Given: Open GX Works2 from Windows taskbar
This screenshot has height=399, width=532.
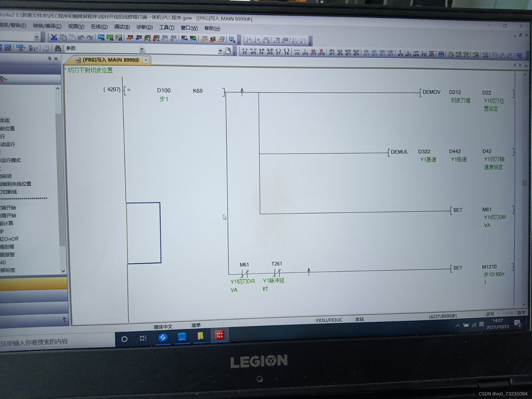Looking at the screenshot, I should [219, 335].
